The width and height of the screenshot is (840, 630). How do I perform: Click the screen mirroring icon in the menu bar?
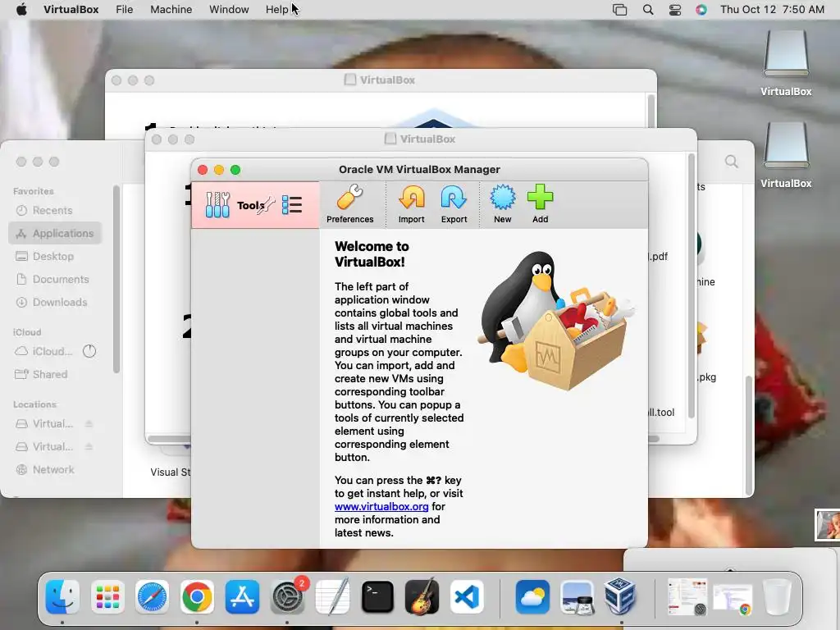click(620, 10)
